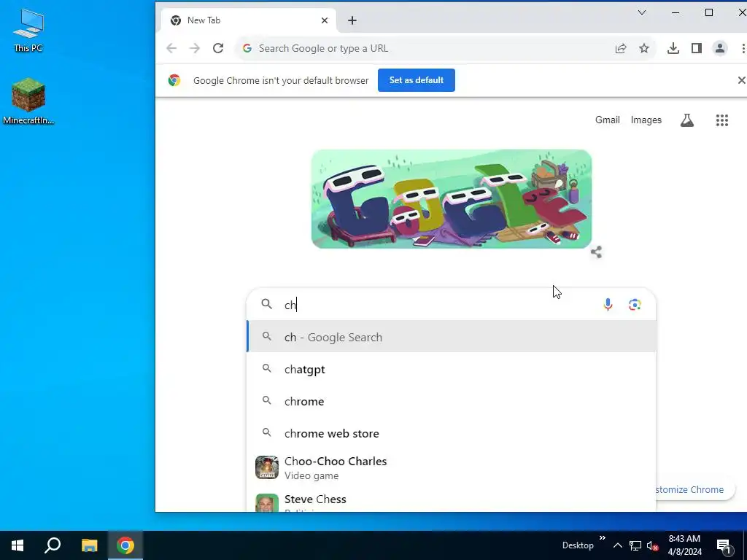Open the Google Doodle image
This screenshot has width=747, height=560.
tap(451, 198)
